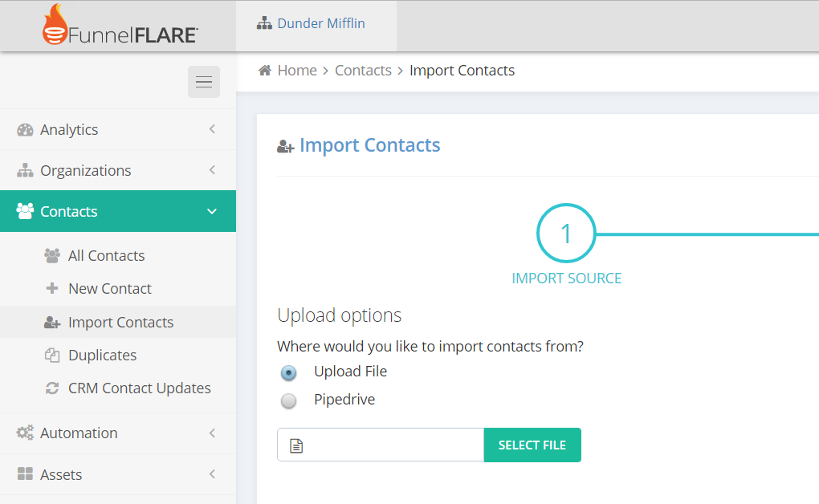Click the Duplicates copy icon

(51, 356)
